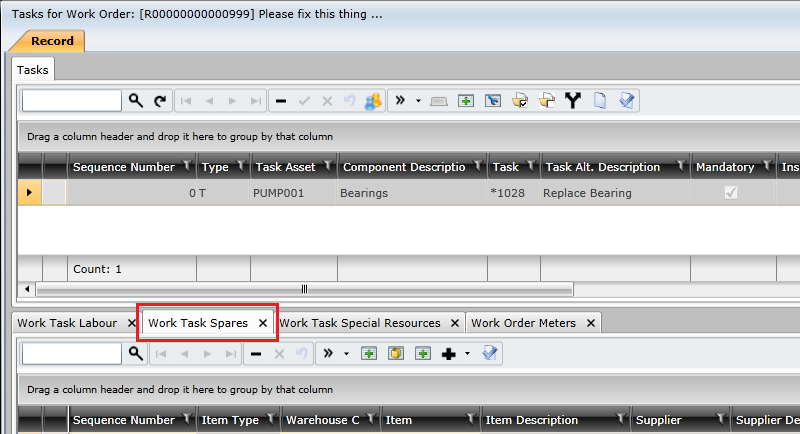Click the black plus icon in Spares toolbar
Screen dimensions: 800x434
pyautogui.click(x=448, y=354)
